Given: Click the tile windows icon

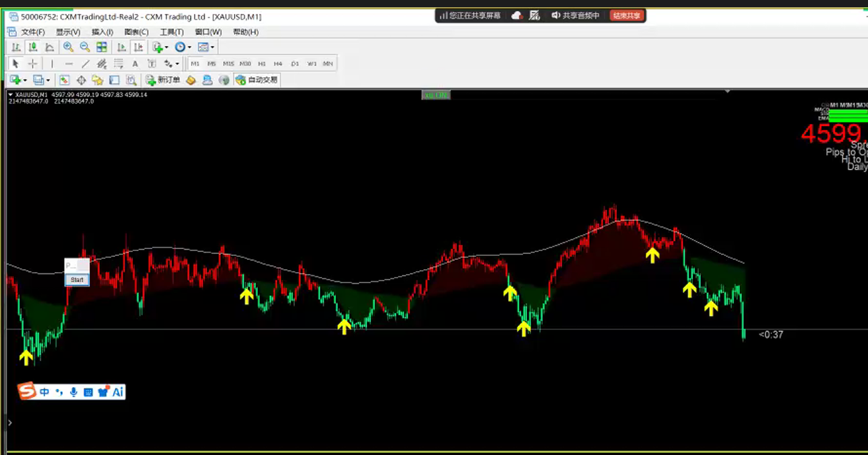Looking at the screenshot, I should click(102, 47).
